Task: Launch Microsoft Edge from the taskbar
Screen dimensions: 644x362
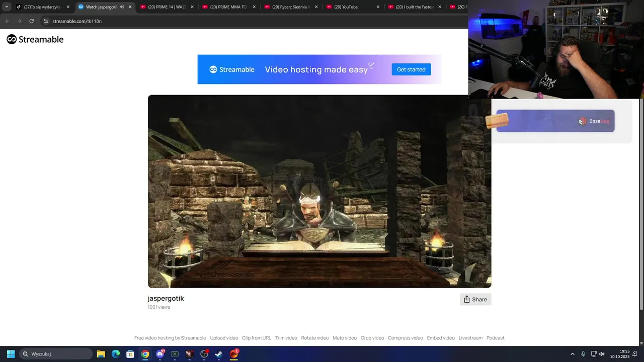Action: point(116,354)
